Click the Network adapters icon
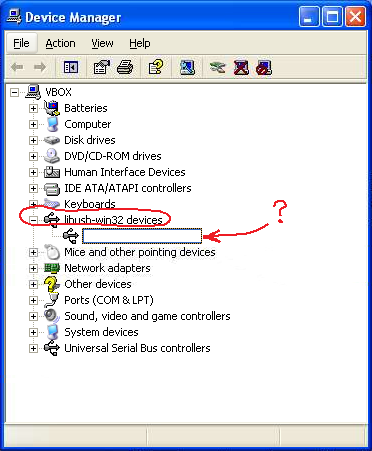Screen dimensions: 372x451 point(52,268)
